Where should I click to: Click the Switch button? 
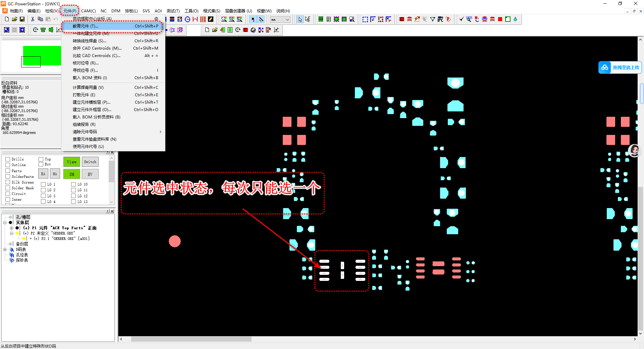point(90,162)
